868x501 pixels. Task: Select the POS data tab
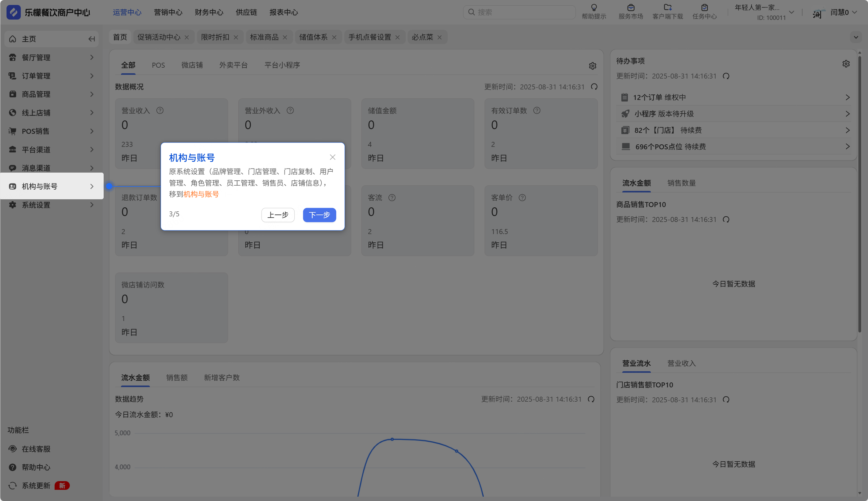[x=159, y=65]
